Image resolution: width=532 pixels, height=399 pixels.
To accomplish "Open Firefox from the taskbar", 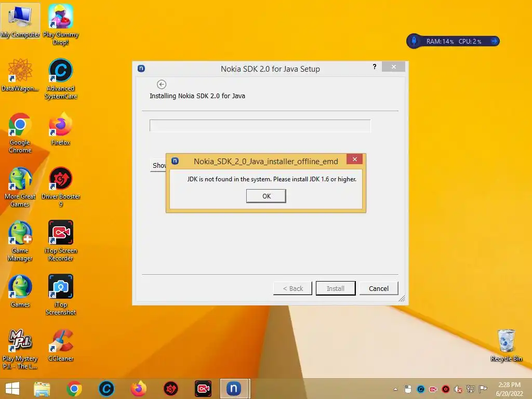I will [x=138, y=389].
